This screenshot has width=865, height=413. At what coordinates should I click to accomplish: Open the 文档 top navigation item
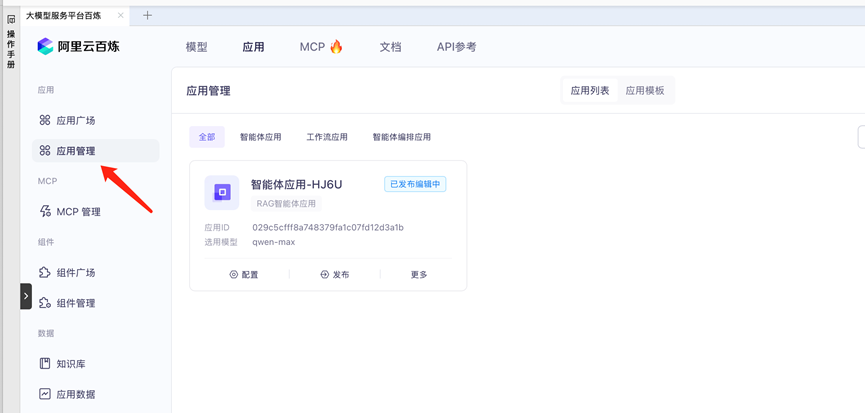point(390,47)
